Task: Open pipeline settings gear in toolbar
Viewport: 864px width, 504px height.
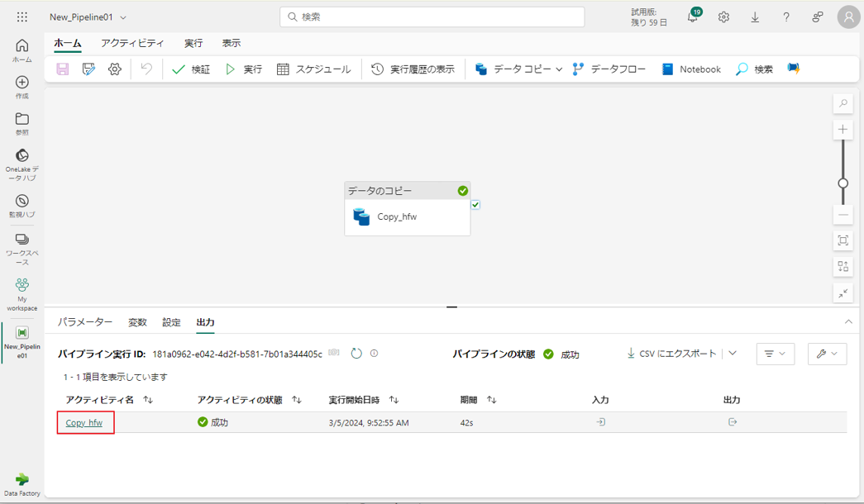Action: point(115,69)
